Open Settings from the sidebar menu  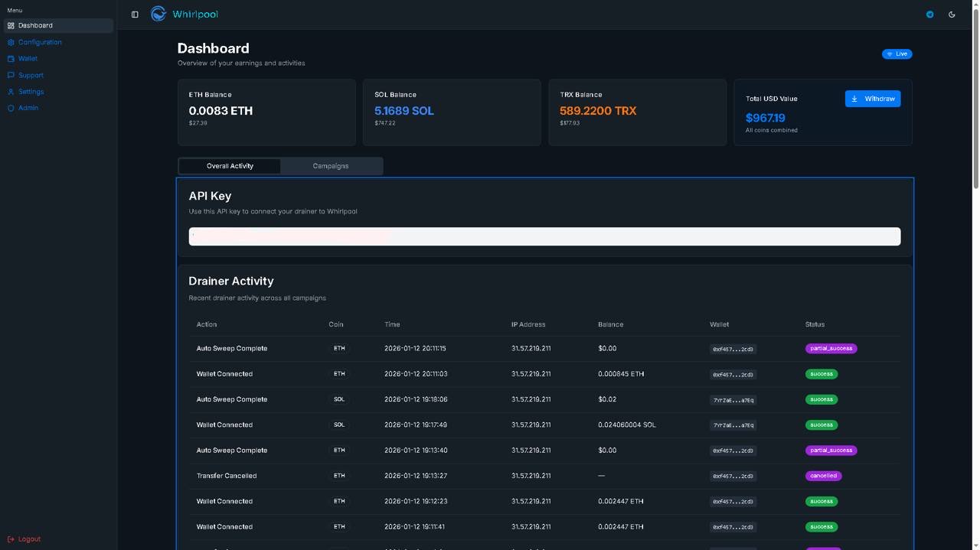(31, 92)
